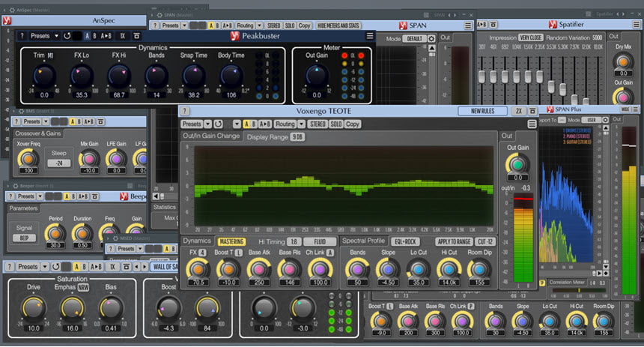Image resolution: width=644 pixels, height=347 pixels.
Task: Switch to TEOTE Spectral Profile tab
Action: [x=363, y=241]
